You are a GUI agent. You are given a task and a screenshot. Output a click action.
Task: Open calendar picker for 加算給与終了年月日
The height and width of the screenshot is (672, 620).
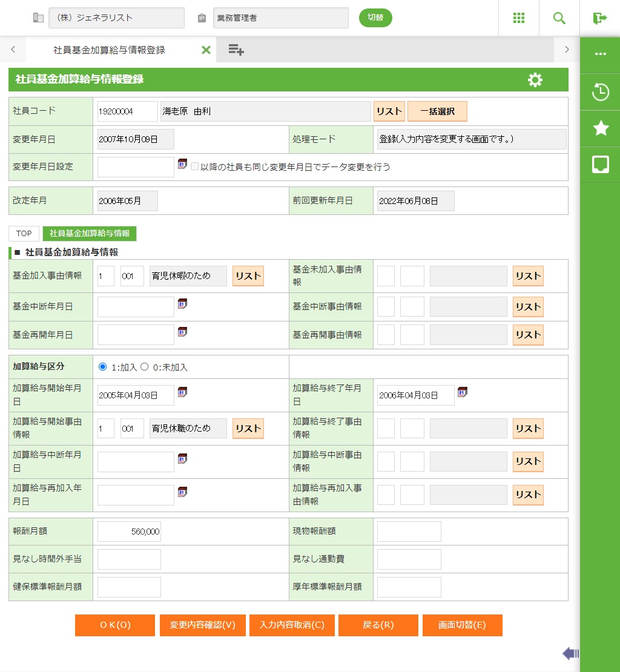pyautogui.click(x=463, y=392)
